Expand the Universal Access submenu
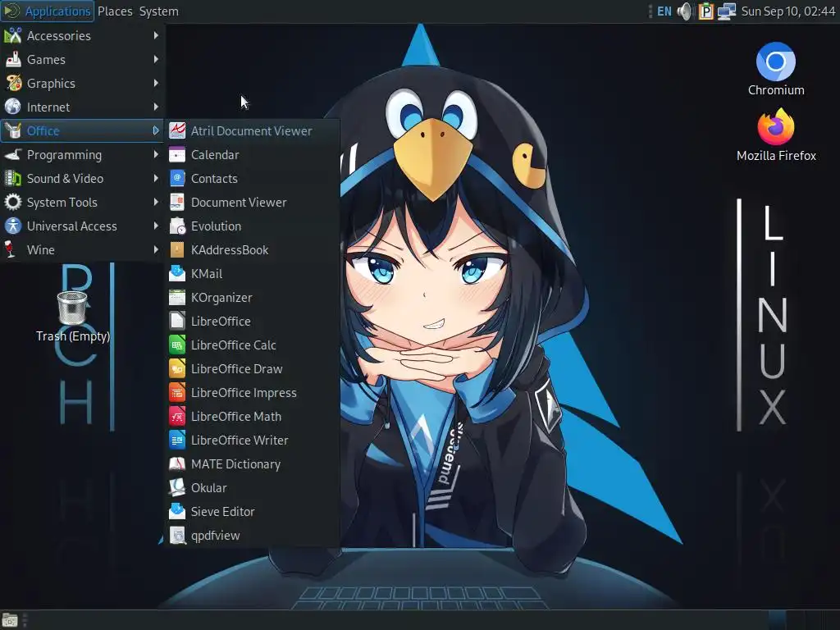 pyautogui.click(x=83, y=226)
